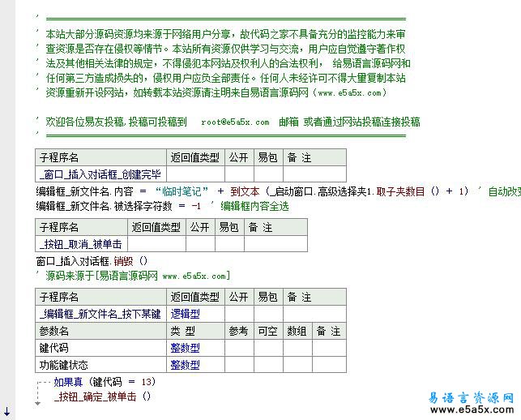
Task: Click the 易语言资源网 watermark logo
Action: (x=470, y=398)
